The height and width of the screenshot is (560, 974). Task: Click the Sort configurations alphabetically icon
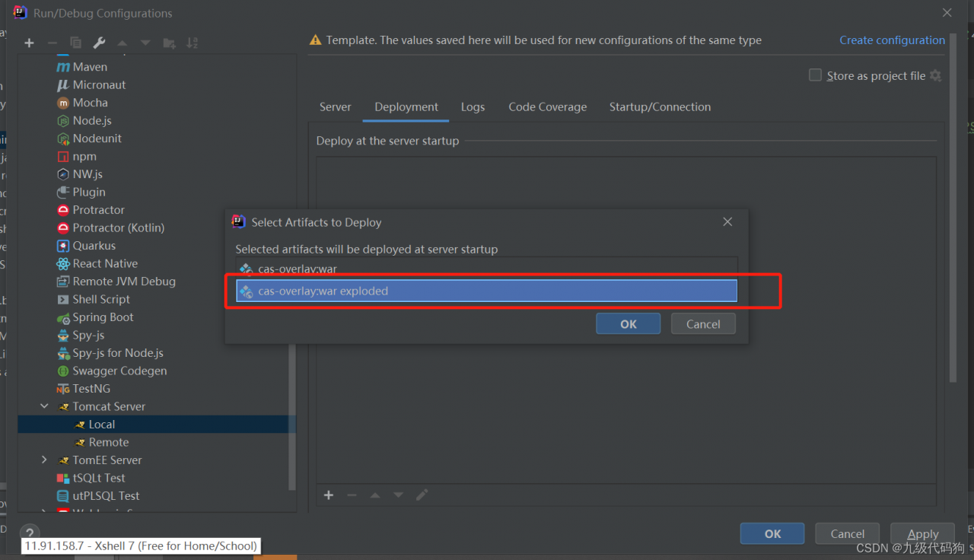pyautogui.click(x=193, y=43)
